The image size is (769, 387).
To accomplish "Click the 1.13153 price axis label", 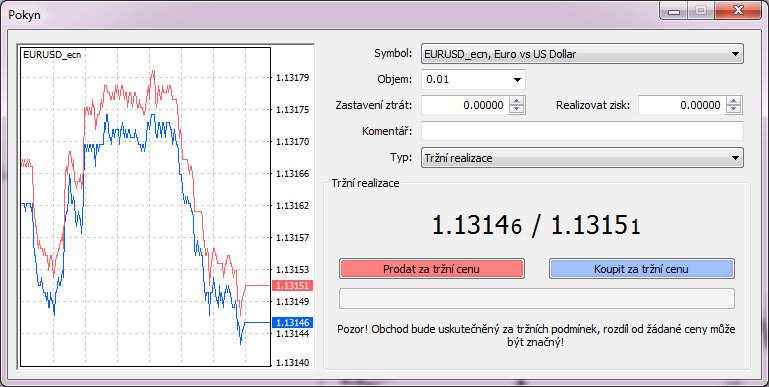I will coord(293,269).
